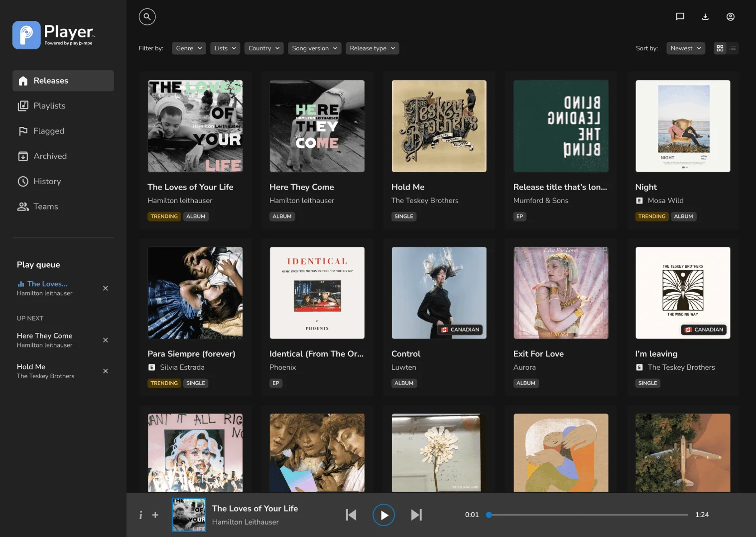Open the Teams section
The width and height of the screenshot is (756, 537).
tap(45, 206)
